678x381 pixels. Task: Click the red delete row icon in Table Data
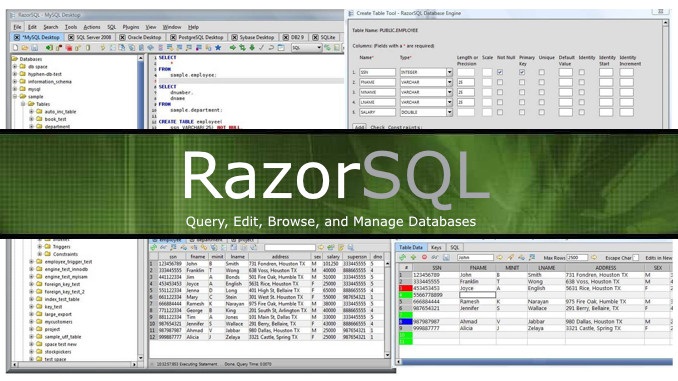[x=424, y=257]
